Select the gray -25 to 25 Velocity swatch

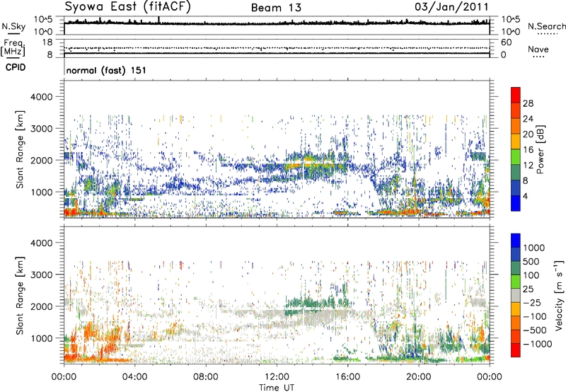(x=516, y=295)
